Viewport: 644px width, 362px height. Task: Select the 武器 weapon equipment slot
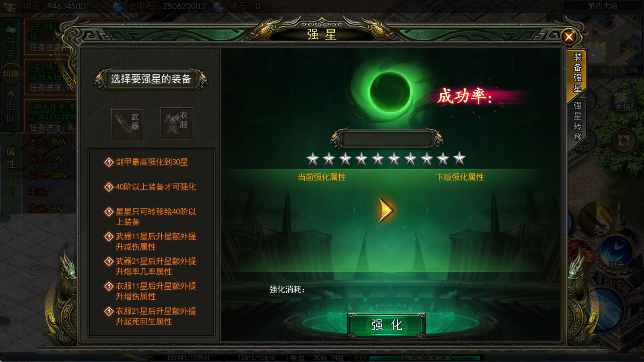[127, 124]
